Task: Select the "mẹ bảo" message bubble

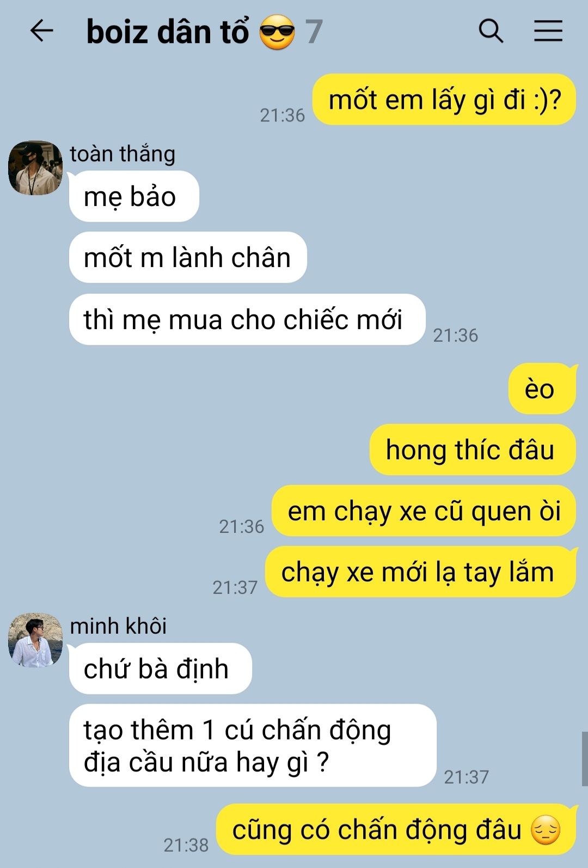Action: click(x=134, y=196)
